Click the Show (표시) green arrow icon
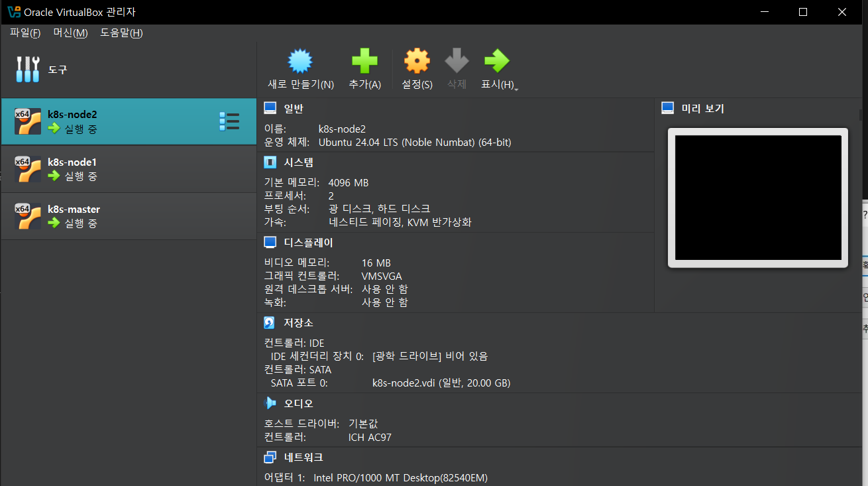This screenshot has width=868, height=486. (496, 61)
